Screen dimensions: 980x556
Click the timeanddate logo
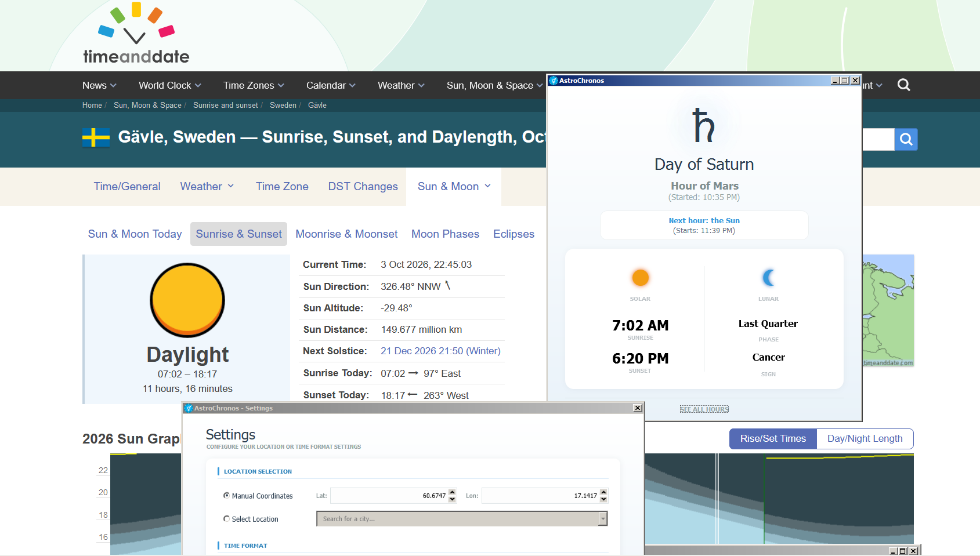point(136,33)
